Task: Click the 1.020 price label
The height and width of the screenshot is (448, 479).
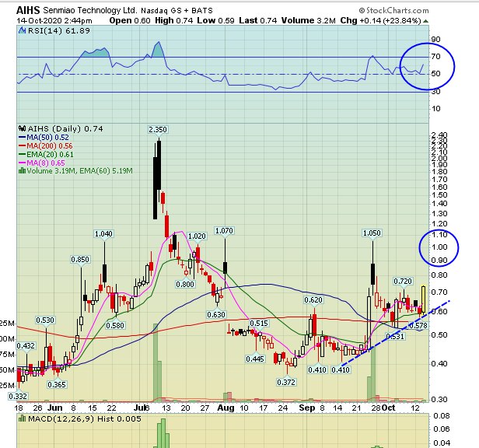Action: pos(197,236)
